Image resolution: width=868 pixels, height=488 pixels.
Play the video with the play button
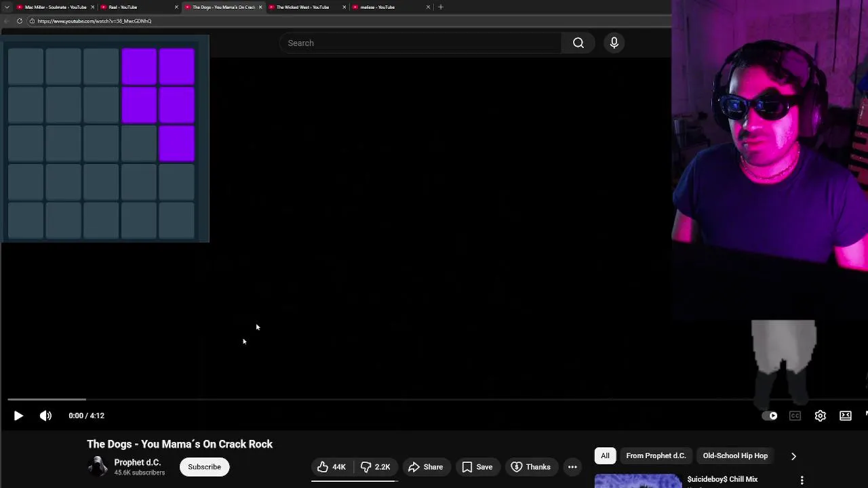18,415
